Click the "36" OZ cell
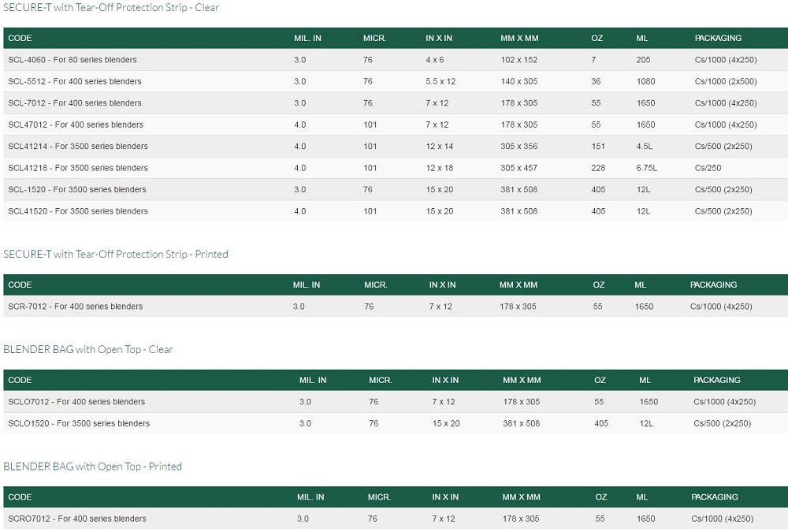The height and width of the screenshot is (532, 788). point(596,81)
